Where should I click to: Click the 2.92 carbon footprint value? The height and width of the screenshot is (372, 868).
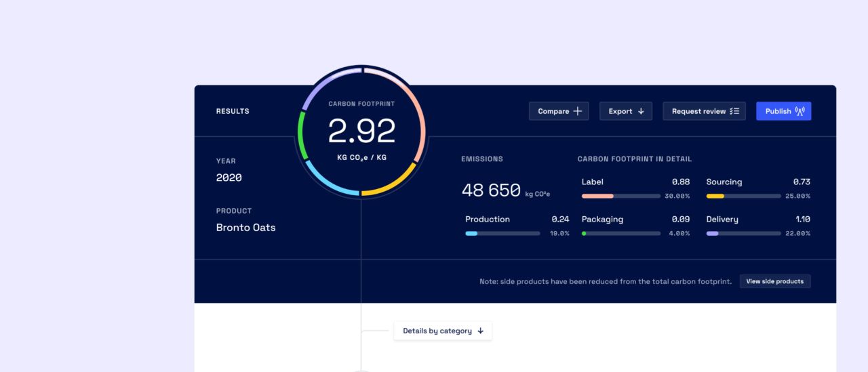(361, 131)
